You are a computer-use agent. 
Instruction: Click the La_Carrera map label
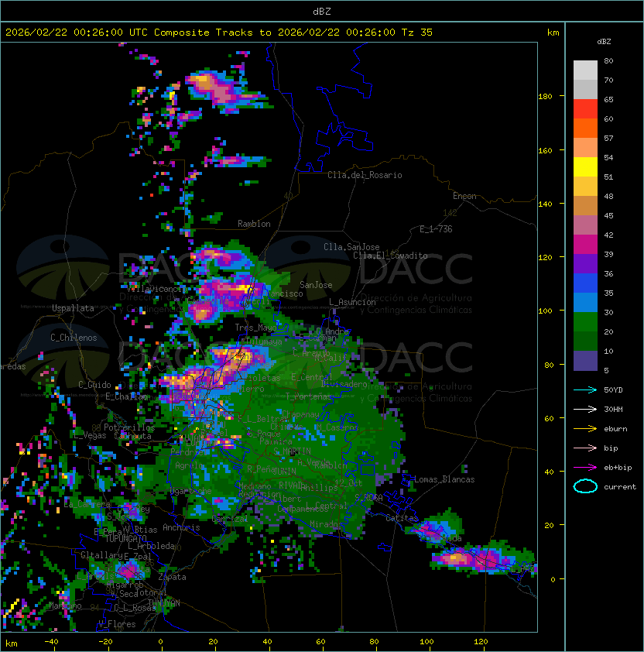(x=87, y=504)
